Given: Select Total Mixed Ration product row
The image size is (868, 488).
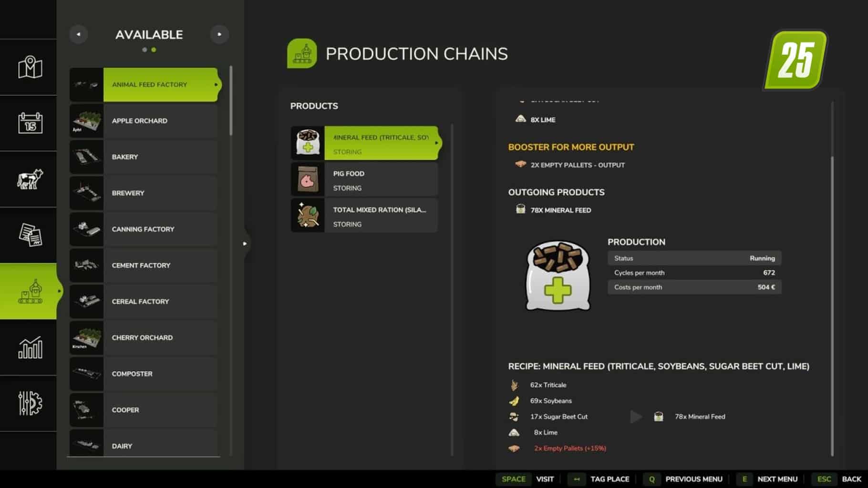Looking at the screenshot, I should click(364, 215).
